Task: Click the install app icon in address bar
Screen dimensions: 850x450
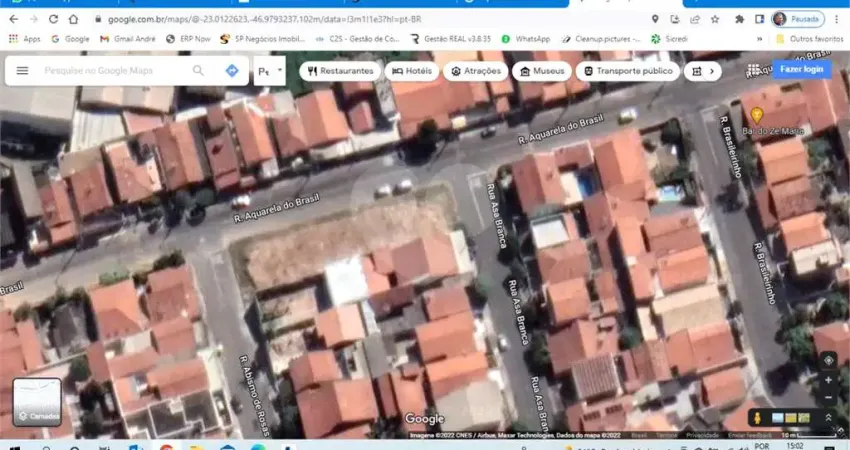Action: pyautogui.click(x=675, y=19)
